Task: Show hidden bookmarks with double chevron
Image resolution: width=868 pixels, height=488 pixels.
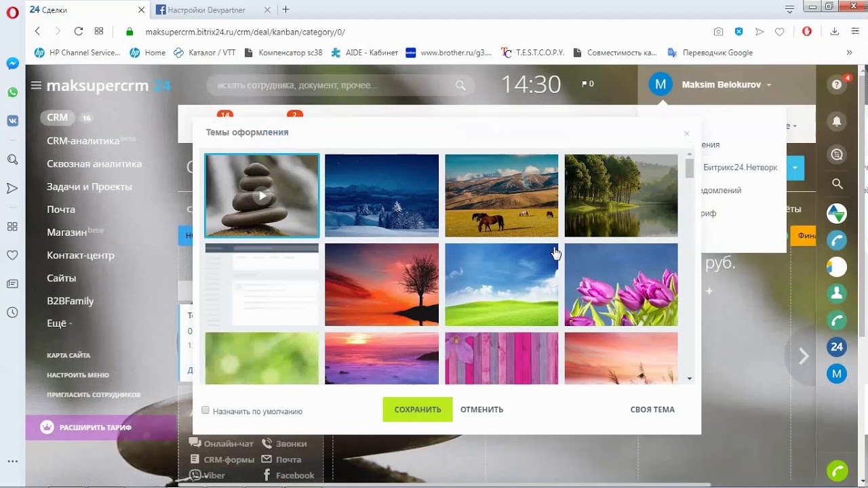Action: point(849,52)
